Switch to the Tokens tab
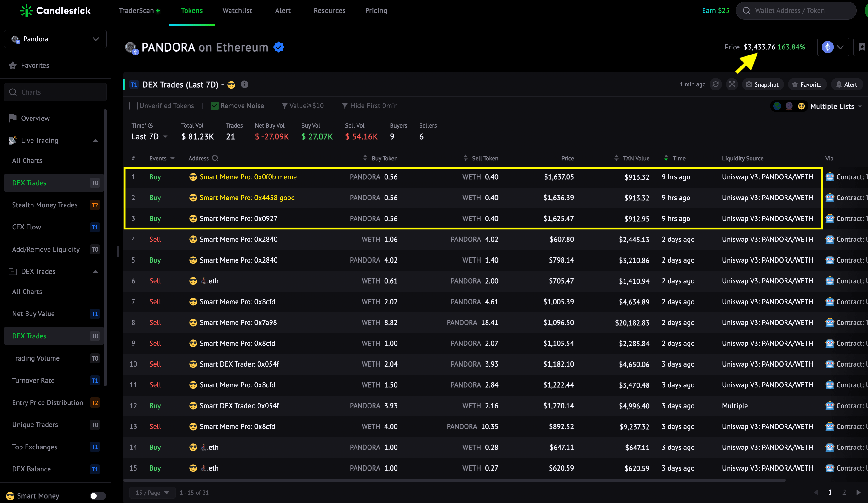This screenshot has height=503, width=868. pos(192,11)
